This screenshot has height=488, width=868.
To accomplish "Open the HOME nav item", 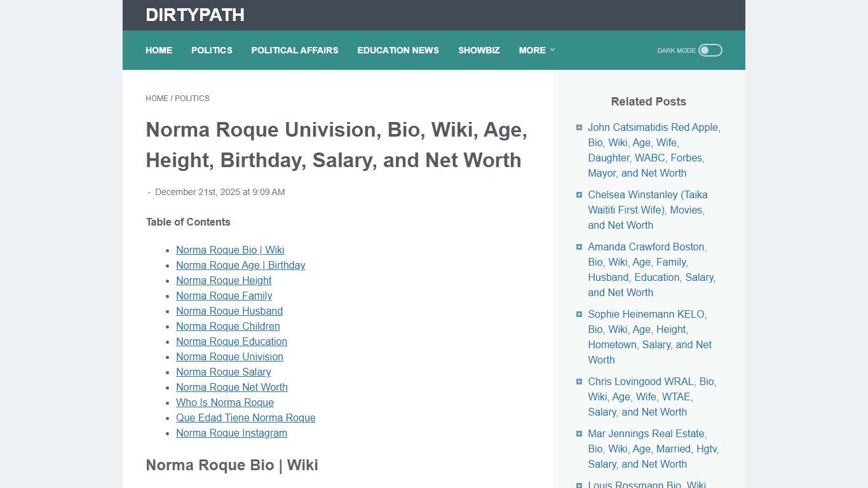I will [x=159, y=50].
